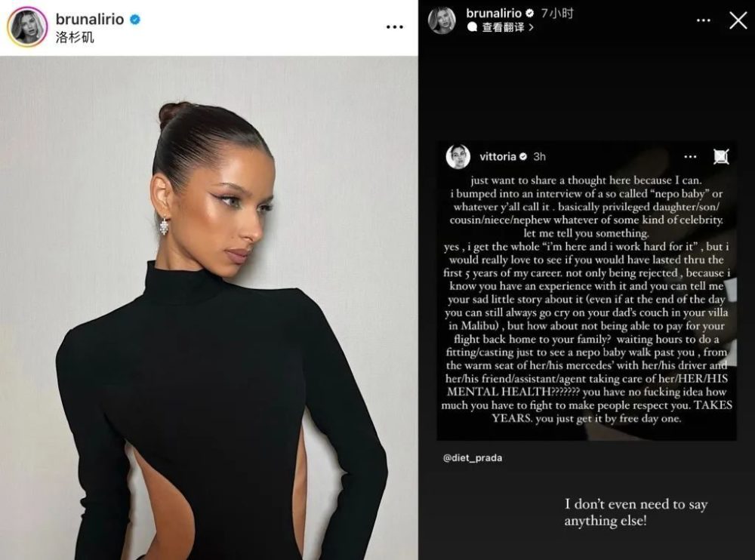Toggle the muted sound icon in vittoria's story
755x560 pixels.
click(721, 156)
